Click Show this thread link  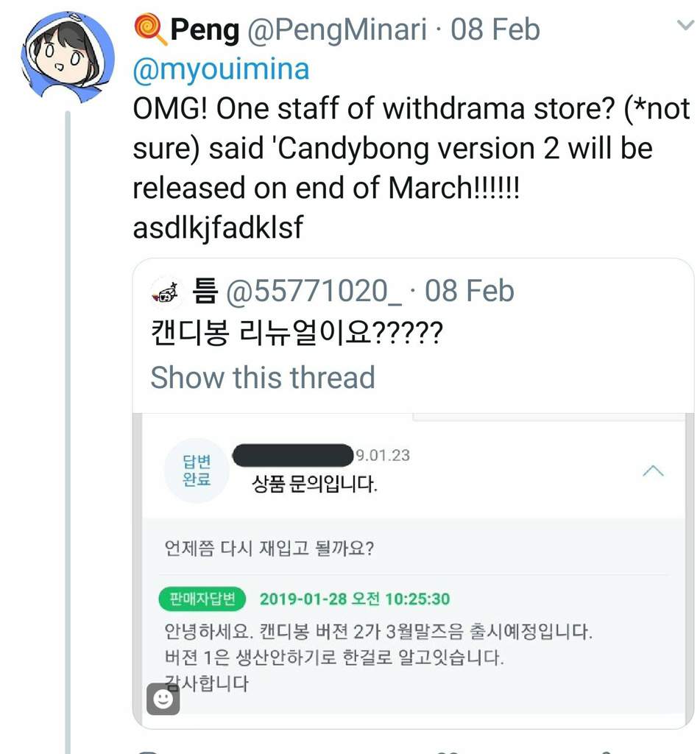263,377
